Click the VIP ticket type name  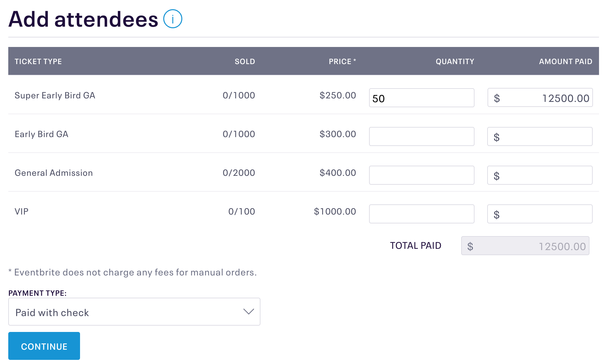pyautogui.click(x=22, y=211)
